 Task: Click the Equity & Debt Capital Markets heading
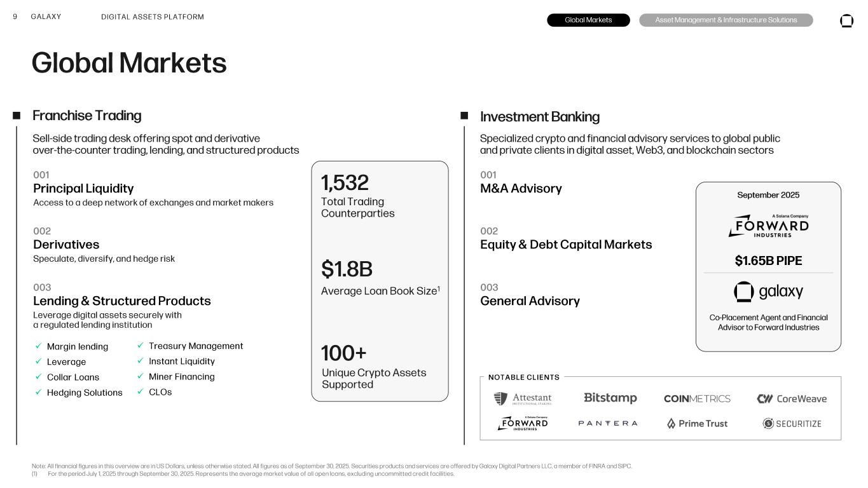tap(566, 245)
